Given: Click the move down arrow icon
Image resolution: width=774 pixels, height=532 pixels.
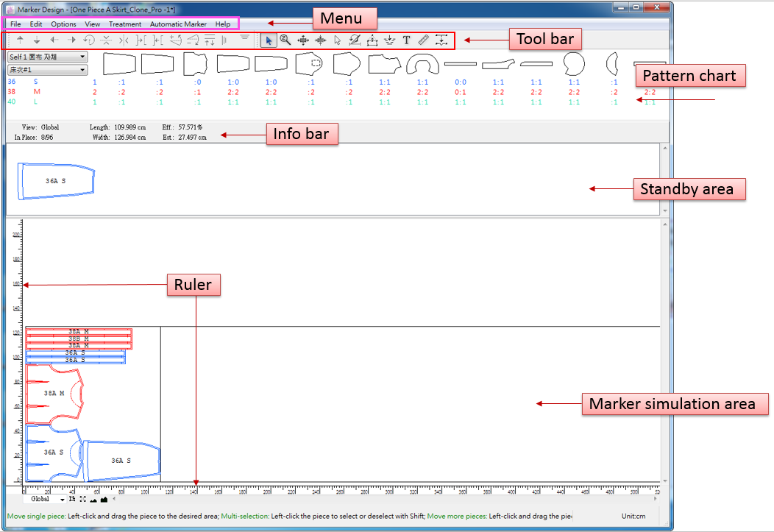Looking at the screenshot, I should tap(37, 40).
